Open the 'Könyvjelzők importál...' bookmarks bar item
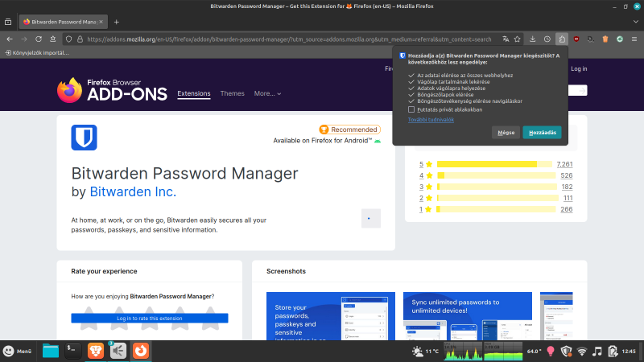Screen dimensions: 644x362 point(37,52)
